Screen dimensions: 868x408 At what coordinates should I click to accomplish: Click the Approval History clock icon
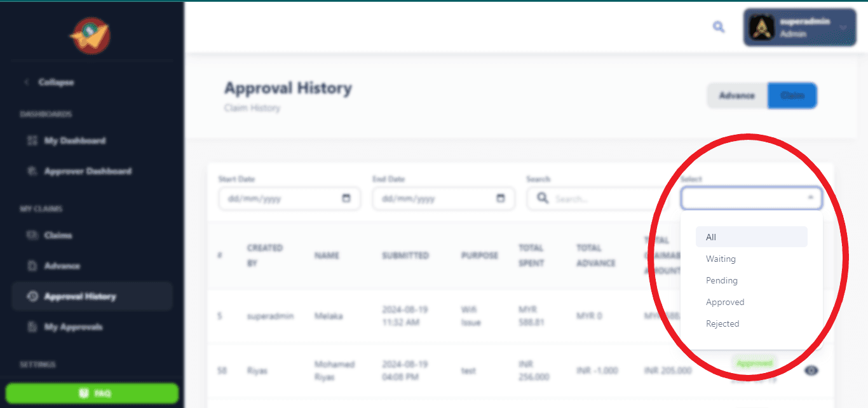tap(32, 296)
